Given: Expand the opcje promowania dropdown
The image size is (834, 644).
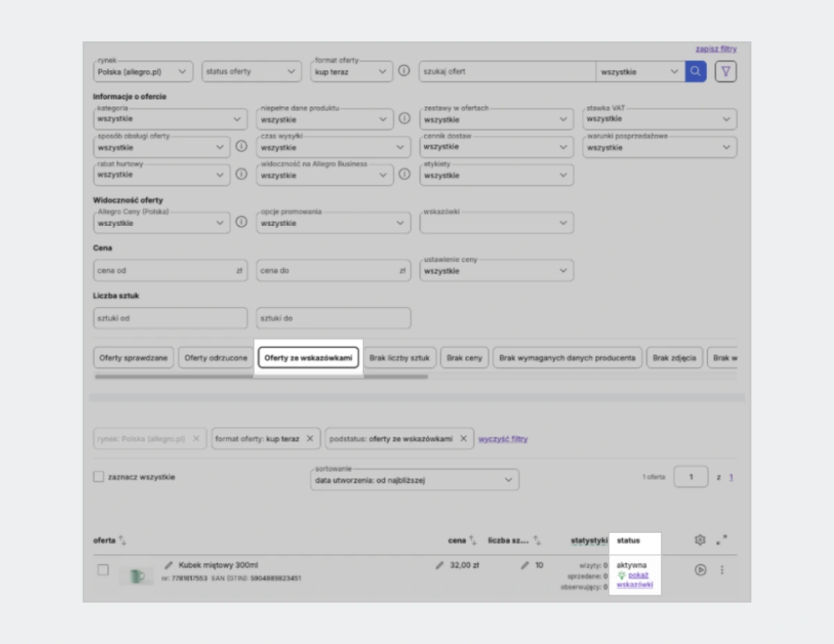Looking at the screenshot, I should 333,223.
